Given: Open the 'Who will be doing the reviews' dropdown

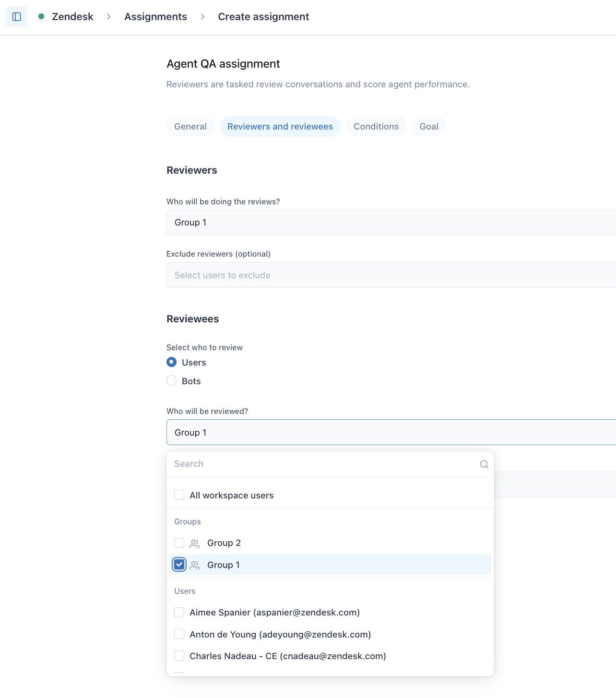Looking at the screenshot, I should click(391, 223).
